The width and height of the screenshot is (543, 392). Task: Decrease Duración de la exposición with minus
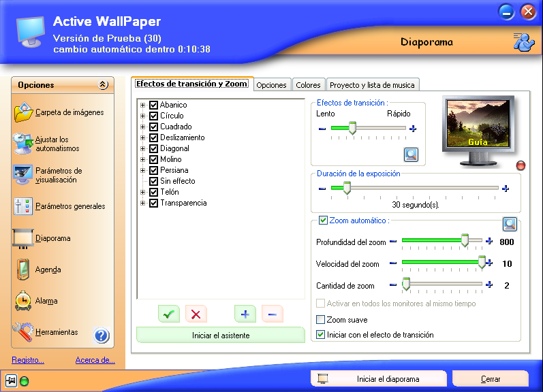[322, 189]
